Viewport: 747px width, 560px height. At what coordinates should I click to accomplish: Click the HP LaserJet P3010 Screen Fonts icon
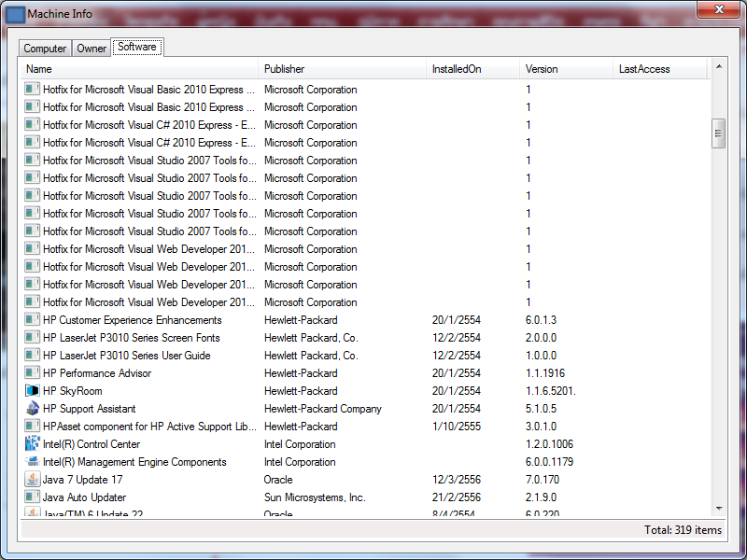click(32, 338)
